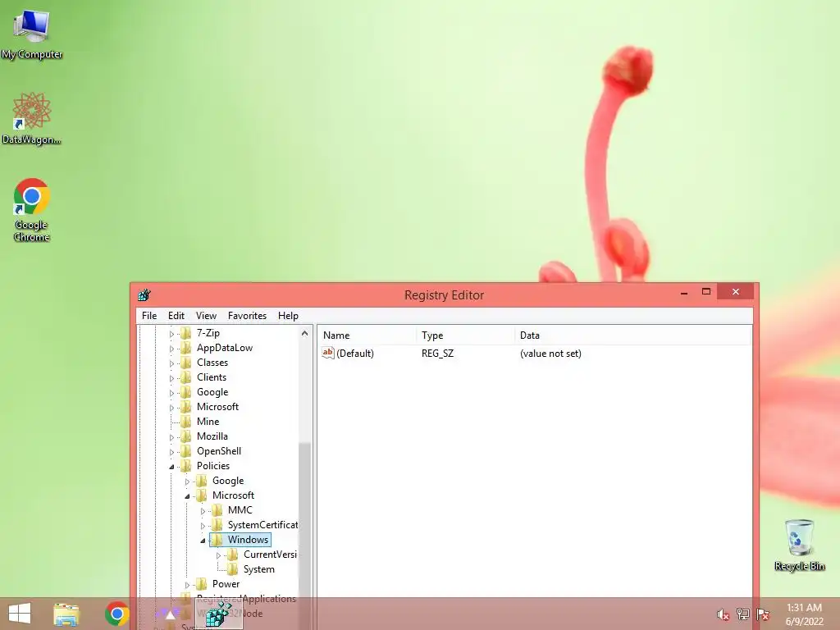The width and height of the screenshot is (840, 630).
Task: Expand the Clients key
Action: pos(171,378)
